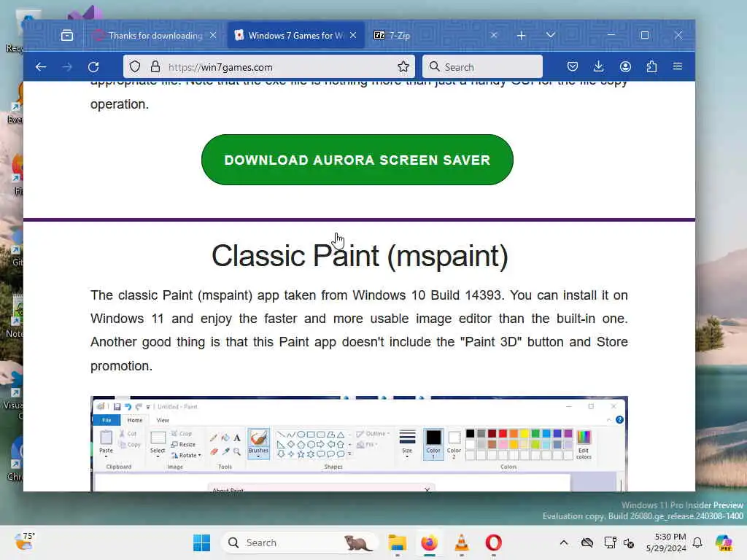This screenshot has width=747, height=560.
Task: Close the 7-Zip tab
Action: [494, 35]
